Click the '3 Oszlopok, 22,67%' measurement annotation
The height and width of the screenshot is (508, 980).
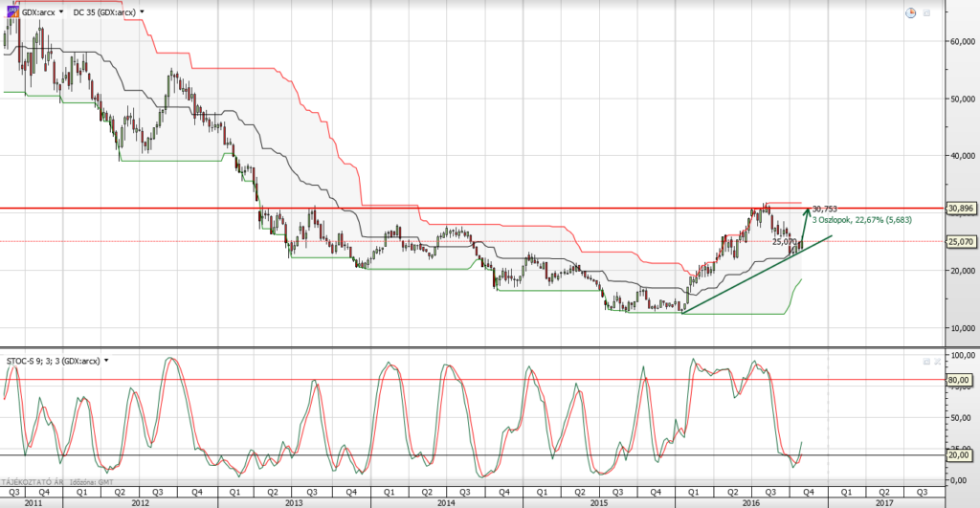(x=857, y=219)
